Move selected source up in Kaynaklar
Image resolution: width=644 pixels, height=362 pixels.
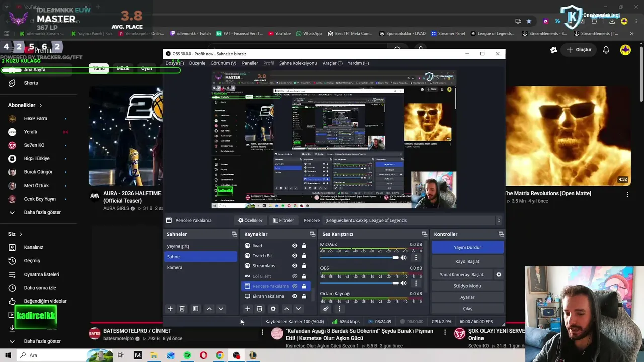[287, 309]
